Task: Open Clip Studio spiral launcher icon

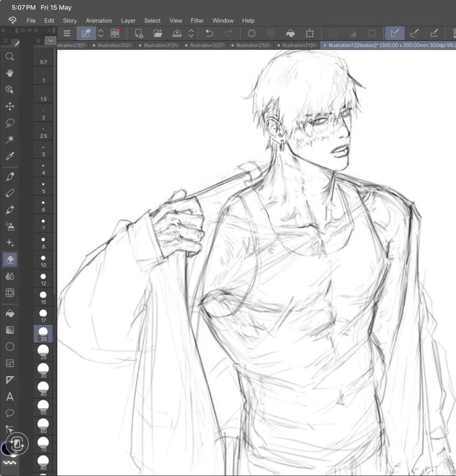Action: (x=115, y=33)
